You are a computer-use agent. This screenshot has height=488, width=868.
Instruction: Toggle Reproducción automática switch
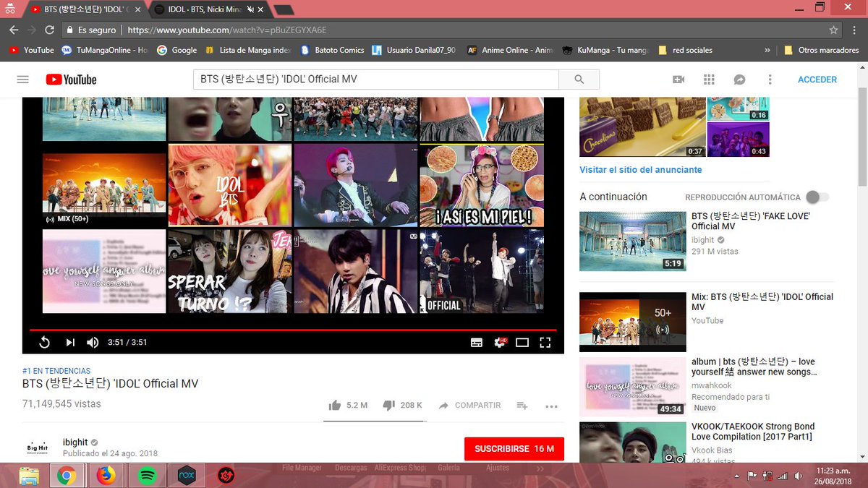pyautogui.click(x=817, y=197)
